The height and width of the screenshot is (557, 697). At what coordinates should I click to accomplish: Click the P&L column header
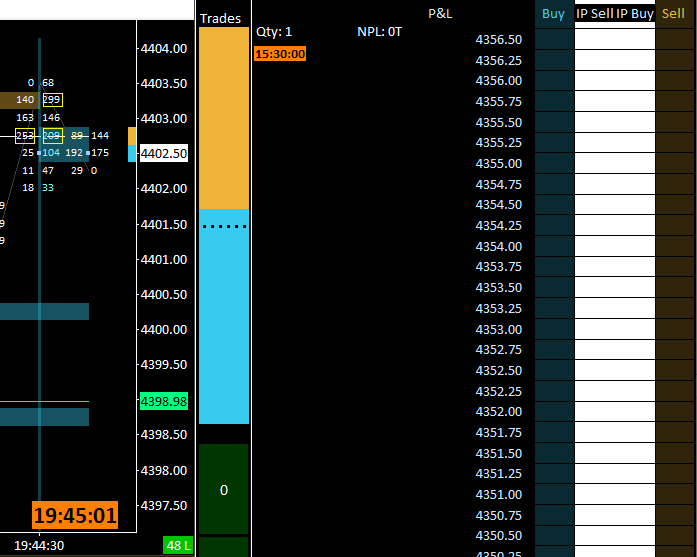pyautogui.click(x=440, y=14)
